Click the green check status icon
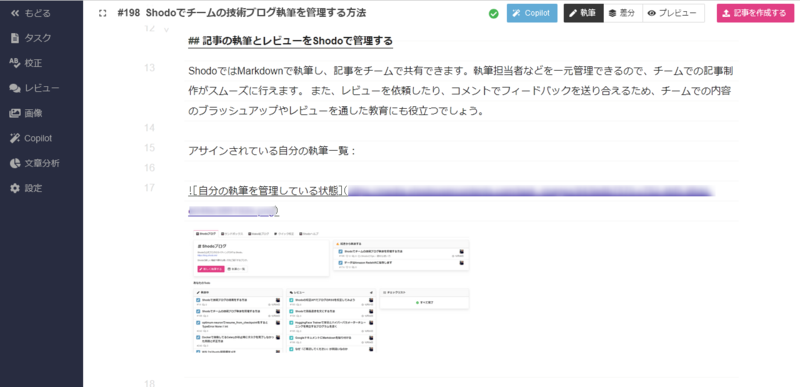 tap(493, 14)
